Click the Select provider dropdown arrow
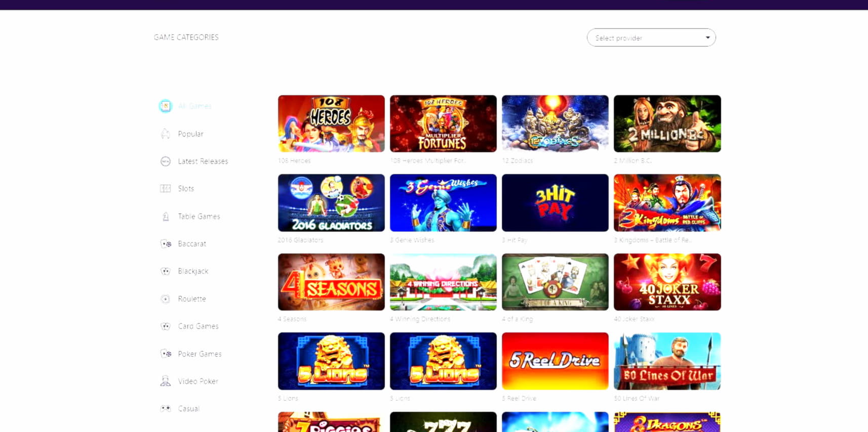 pyautogui.click(x=707, y=38)
